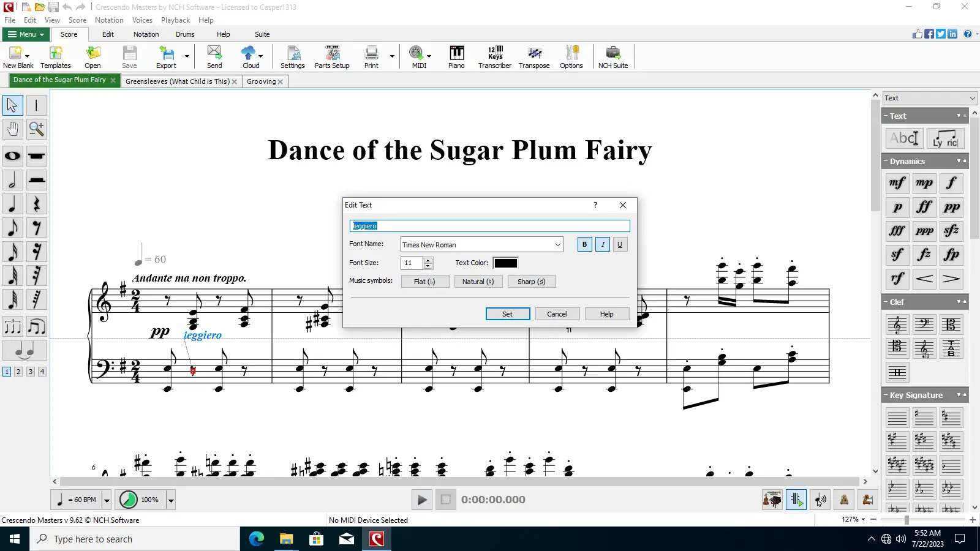The width and height of the screenshot is (980, 551).
Task: Switch to voice 1
Action: tap(7, 372)
